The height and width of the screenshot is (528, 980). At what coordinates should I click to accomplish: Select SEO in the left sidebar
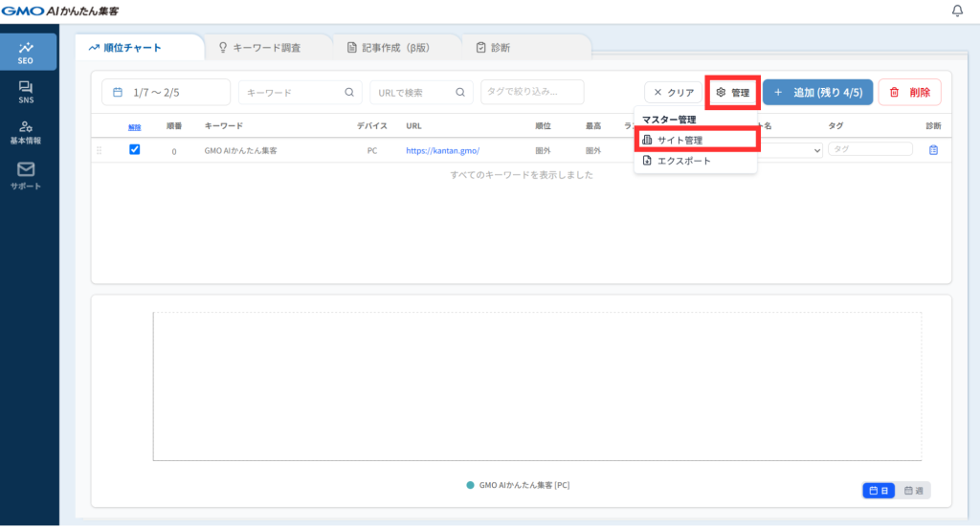26,52
